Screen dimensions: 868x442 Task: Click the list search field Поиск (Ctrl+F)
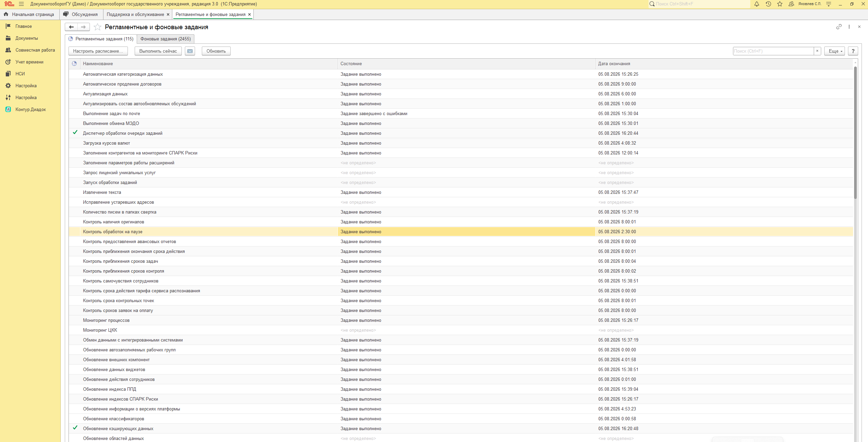click(x=773, y=51)
